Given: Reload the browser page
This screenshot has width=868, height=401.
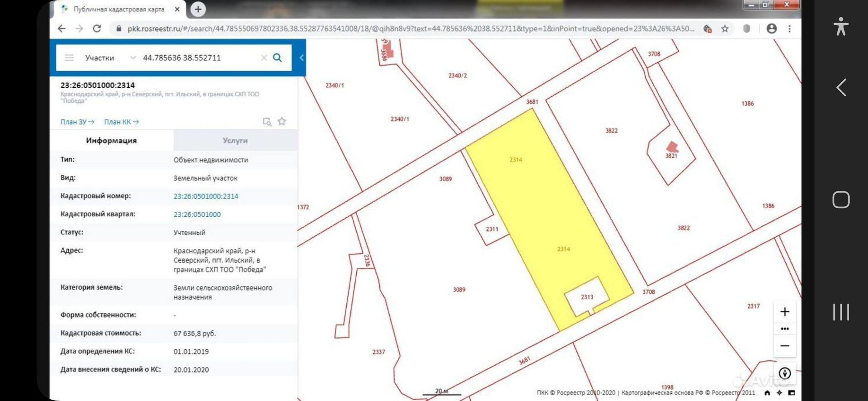Looking at the screenshot, I should (97, 29).
